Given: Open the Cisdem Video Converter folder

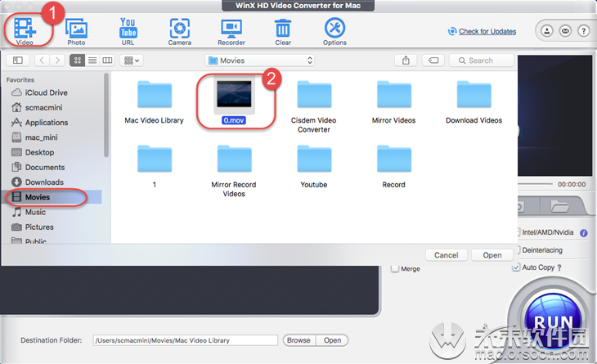Looking at the screenshot, I should (x=314, y=94).
